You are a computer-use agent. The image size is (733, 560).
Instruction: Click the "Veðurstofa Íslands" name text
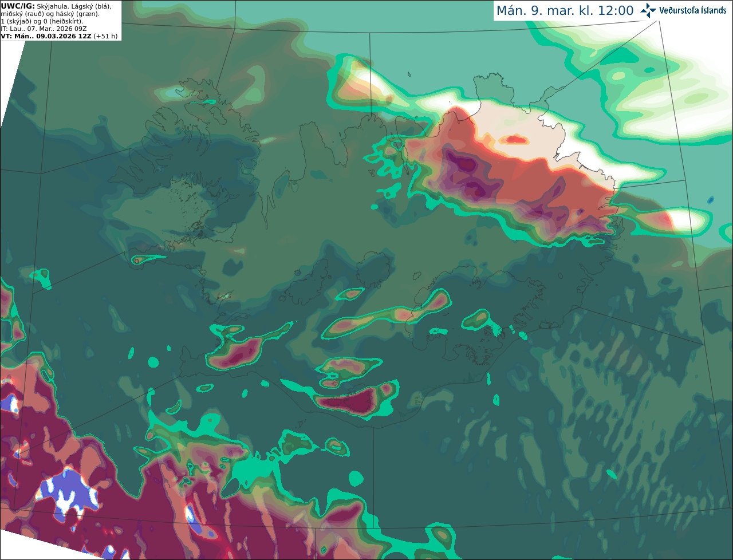tap(692, 10)
